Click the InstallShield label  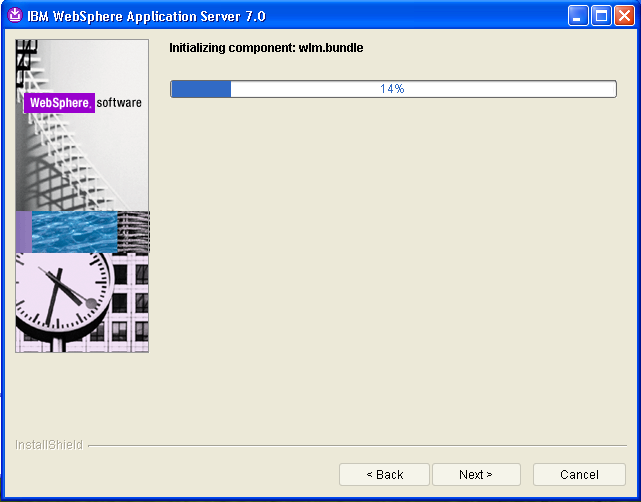pyautogui.click(x=49, y=445)
